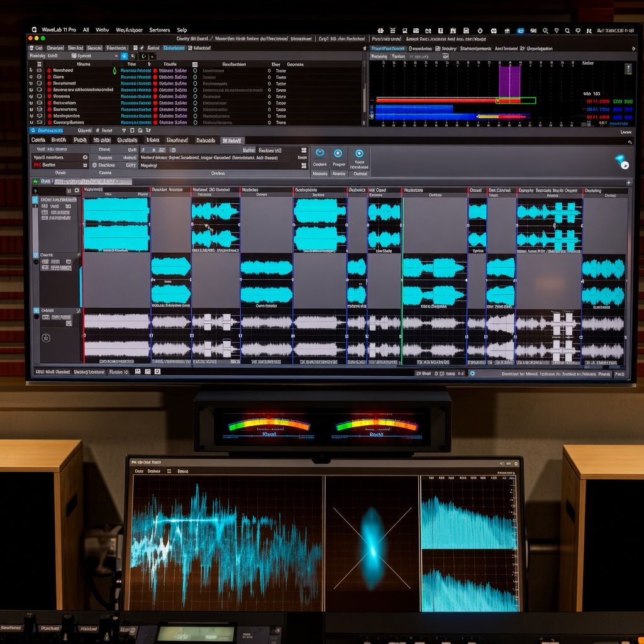Open the WaveLab 11 Pro application menu
Viewport: 644px width, 644px height.
[x=58, y=30]
